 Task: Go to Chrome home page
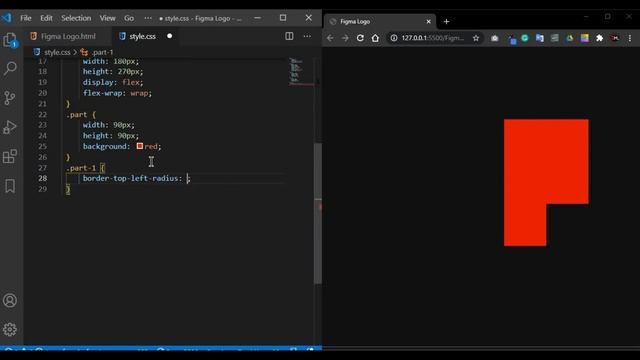pos(375,38)
